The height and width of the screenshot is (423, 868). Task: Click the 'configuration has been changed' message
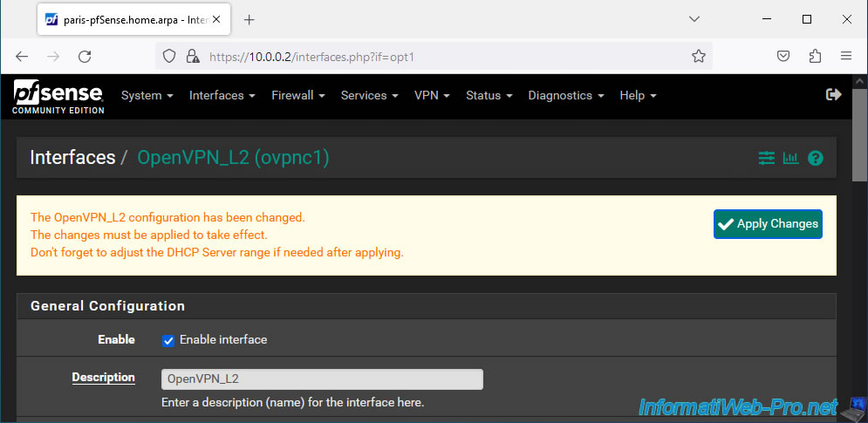(x=167, y=217)
